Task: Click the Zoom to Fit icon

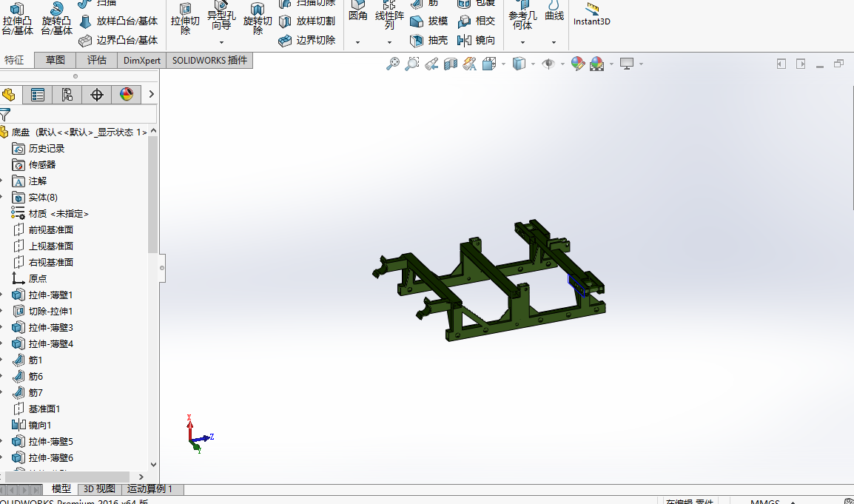Action: coord(393,64)
